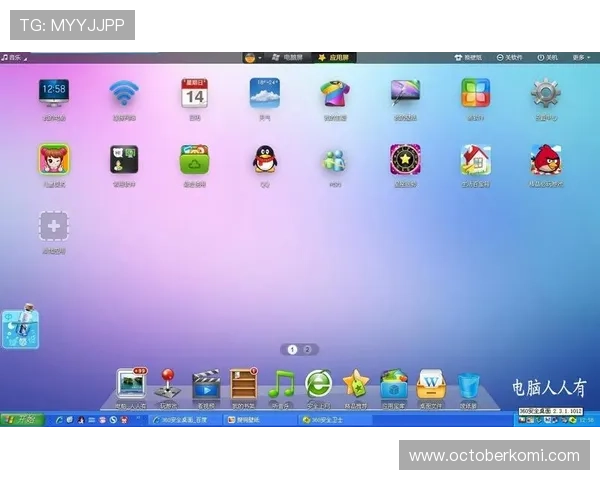
Task: Open the green music note dock icon
Action: click(x=281, y=384)
